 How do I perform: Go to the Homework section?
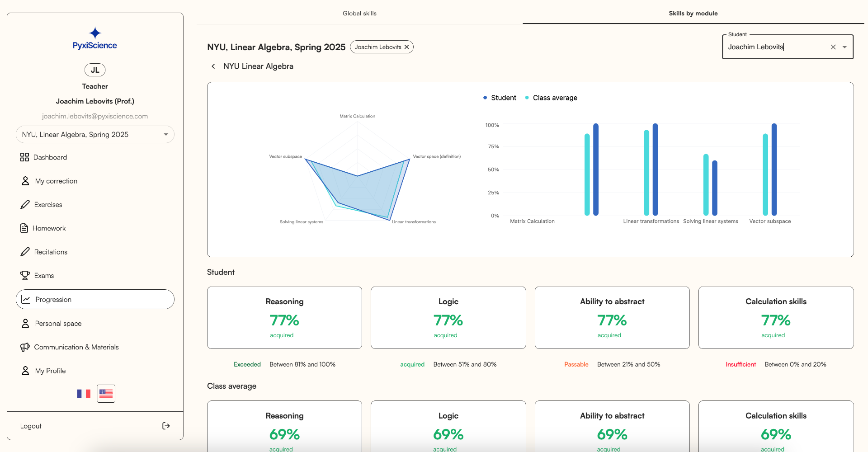coord(48,228)
